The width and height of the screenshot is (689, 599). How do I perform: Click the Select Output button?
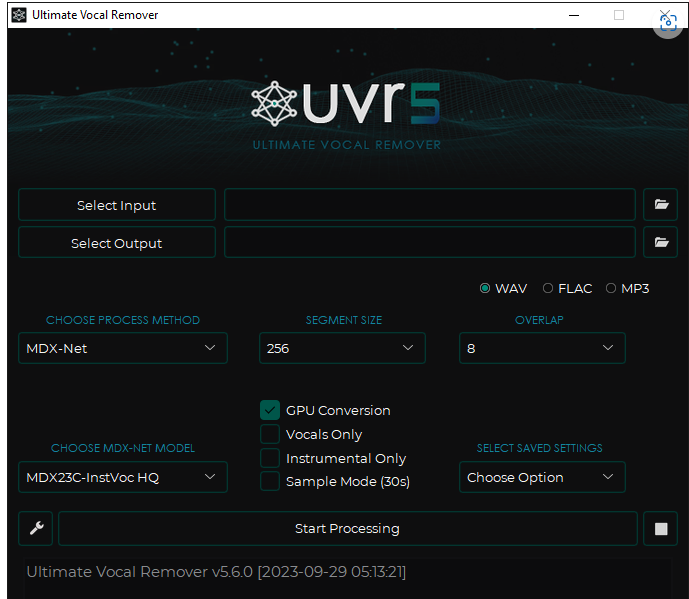pos(117,243)
